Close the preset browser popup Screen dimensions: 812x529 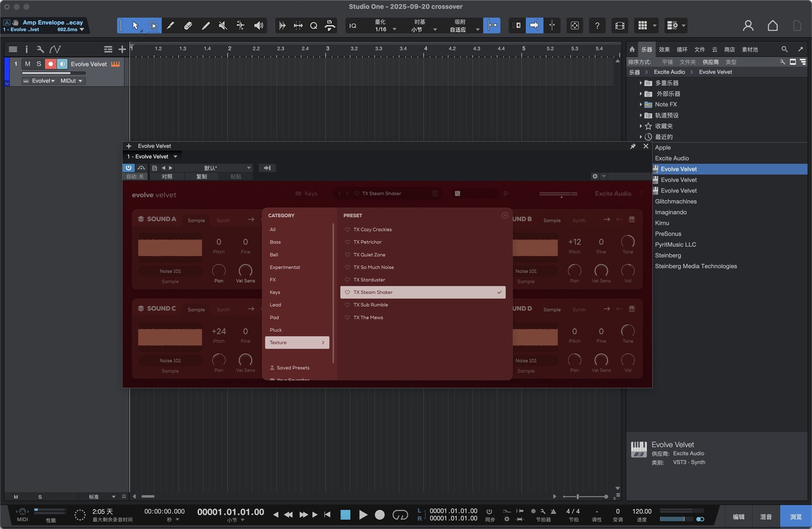click(x=505, y=215)
